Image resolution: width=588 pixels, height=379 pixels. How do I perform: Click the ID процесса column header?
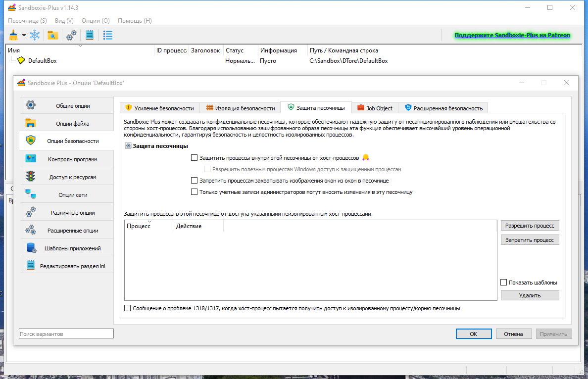click(x=171, y=50)
